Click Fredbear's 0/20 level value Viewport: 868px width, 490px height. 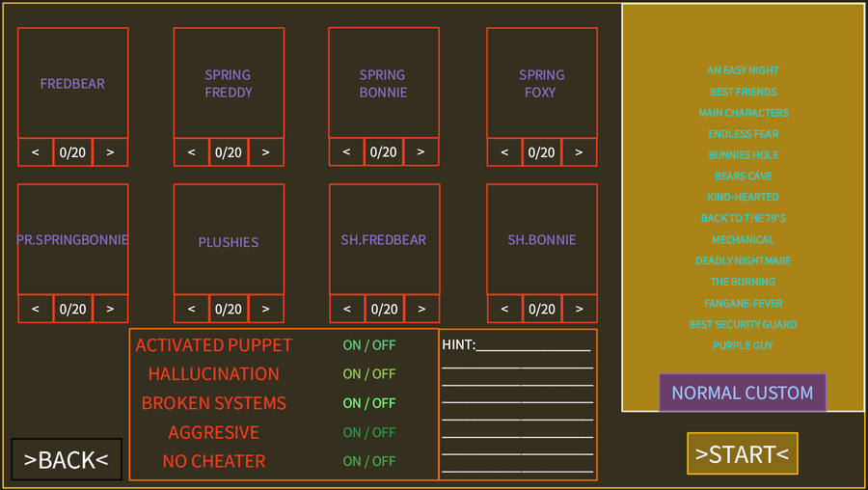coord(72,152)
